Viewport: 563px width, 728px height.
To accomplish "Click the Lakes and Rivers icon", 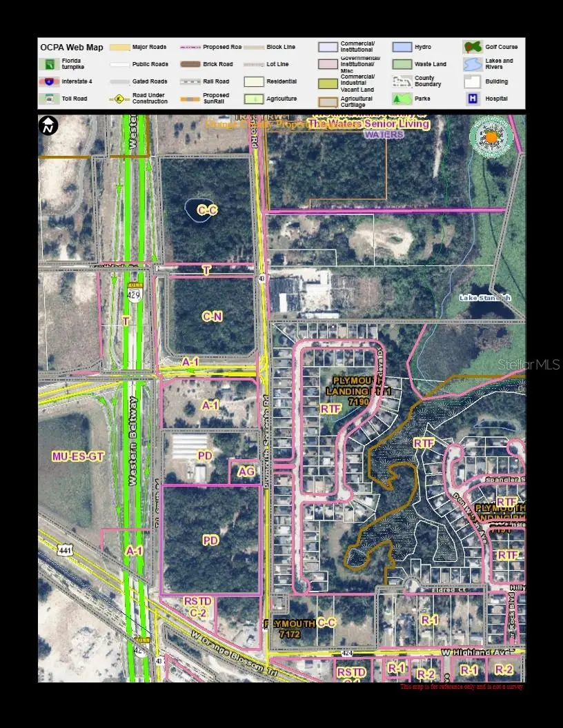I will pyautogui.click(x=473, y=64).
